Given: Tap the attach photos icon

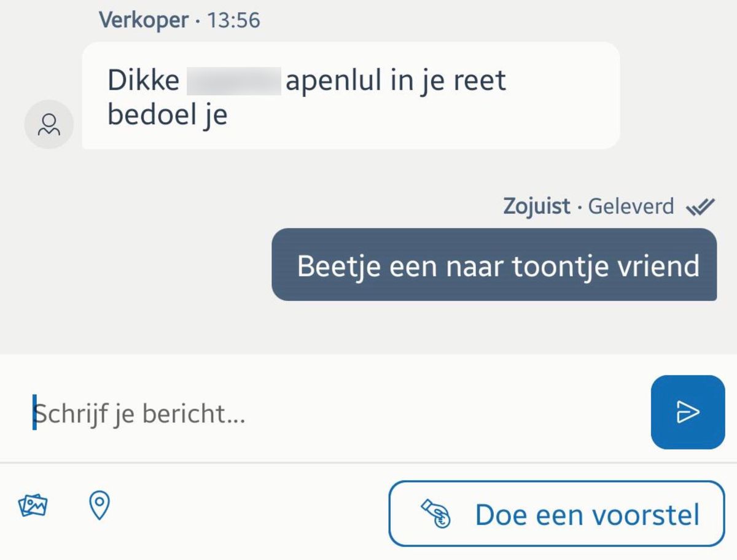Looking at the screenshot, I should tap(33, 506).
